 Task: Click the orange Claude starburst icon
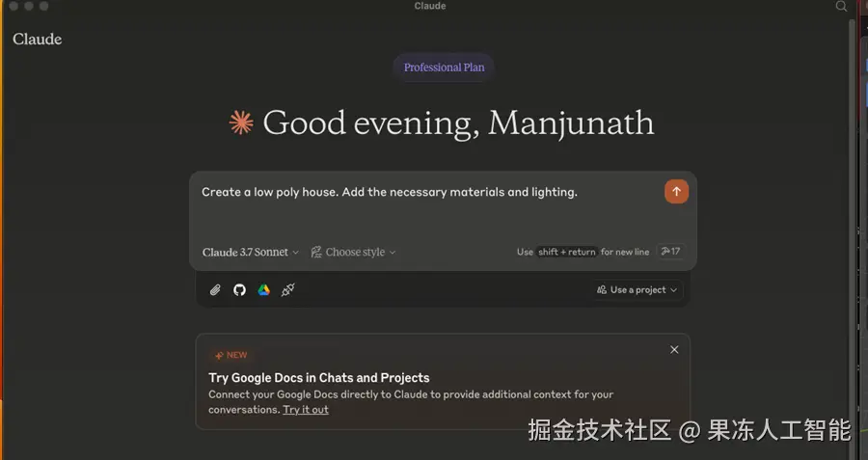click(x=241, y=122)
